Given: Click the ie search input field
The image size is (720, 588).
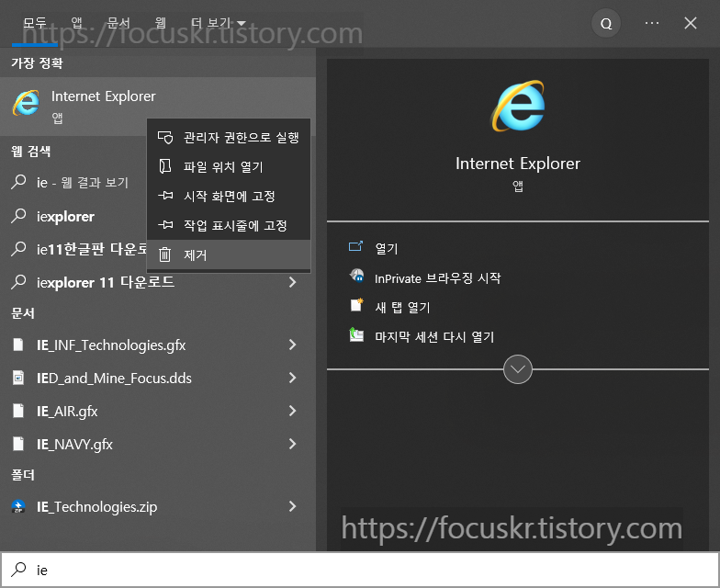Looking at the screenshot, I should (360, 570).
